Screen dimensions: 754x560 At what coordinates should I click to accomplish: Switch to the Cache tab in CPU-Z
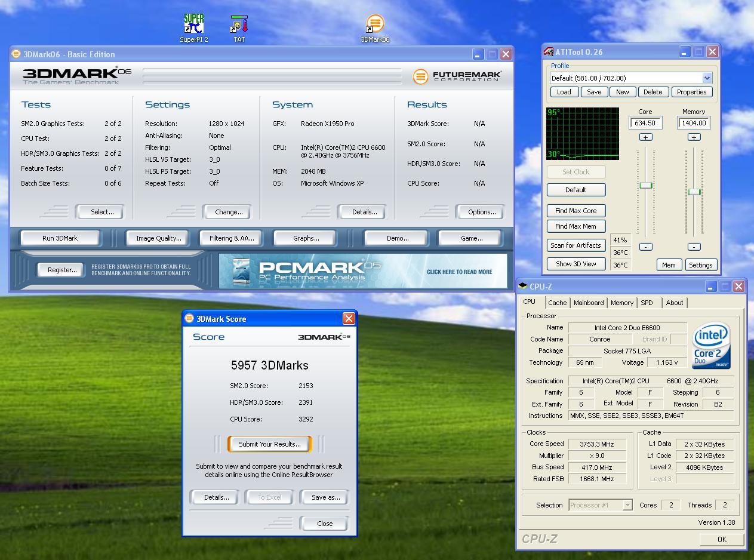point(558,303)
